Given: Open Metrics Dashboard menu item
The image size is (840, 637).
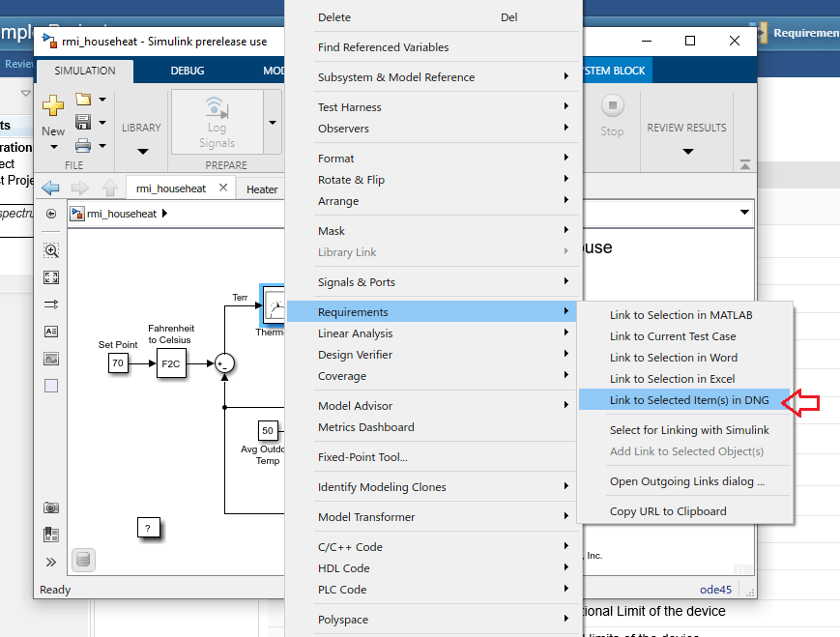Looking at the screenshot, I should tap(434, 427).
